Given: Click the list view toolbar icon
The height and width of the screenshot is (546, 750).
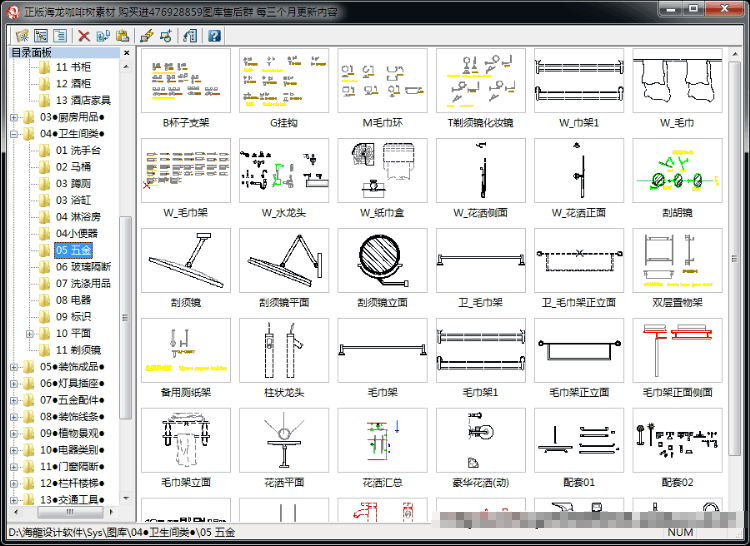Looking at the screenshot, I should pyautogui.click(x=60, y=36).
